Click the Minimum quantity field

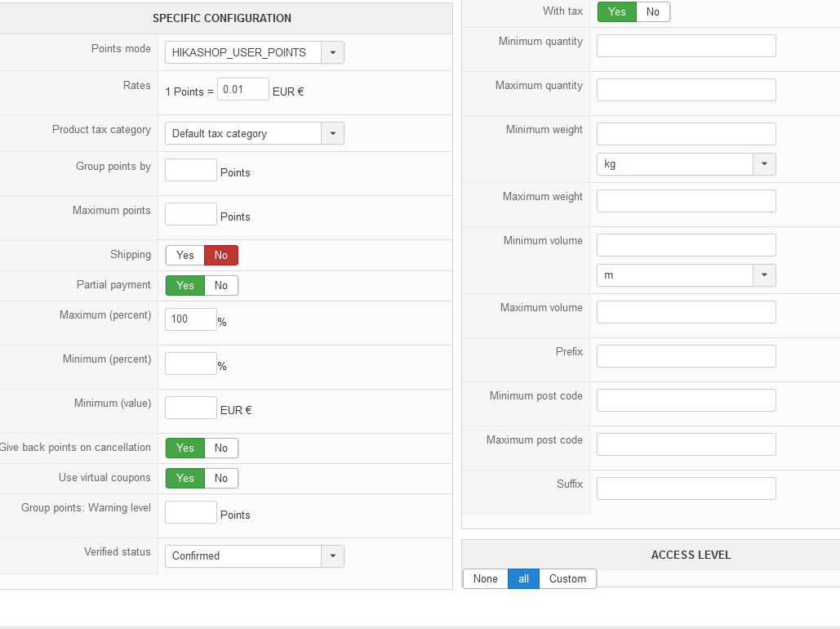(686, 46)
